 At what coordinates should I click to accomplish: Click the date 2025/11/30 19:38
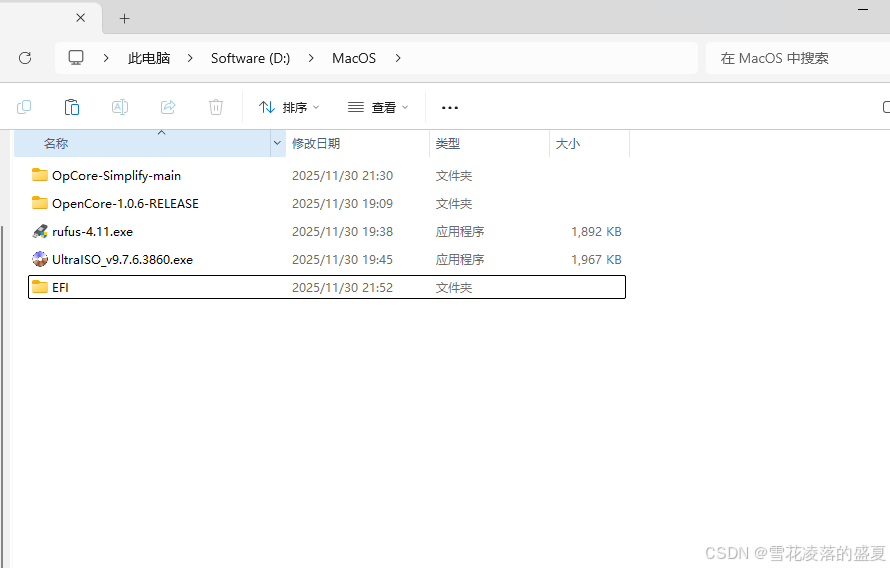(x=342, y=232)
